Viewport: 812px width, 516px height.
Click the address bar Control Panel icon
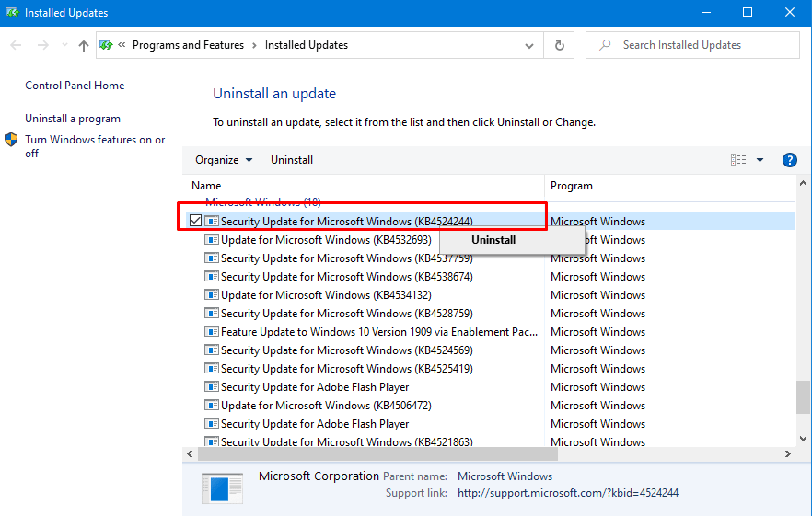coord(106,45)
